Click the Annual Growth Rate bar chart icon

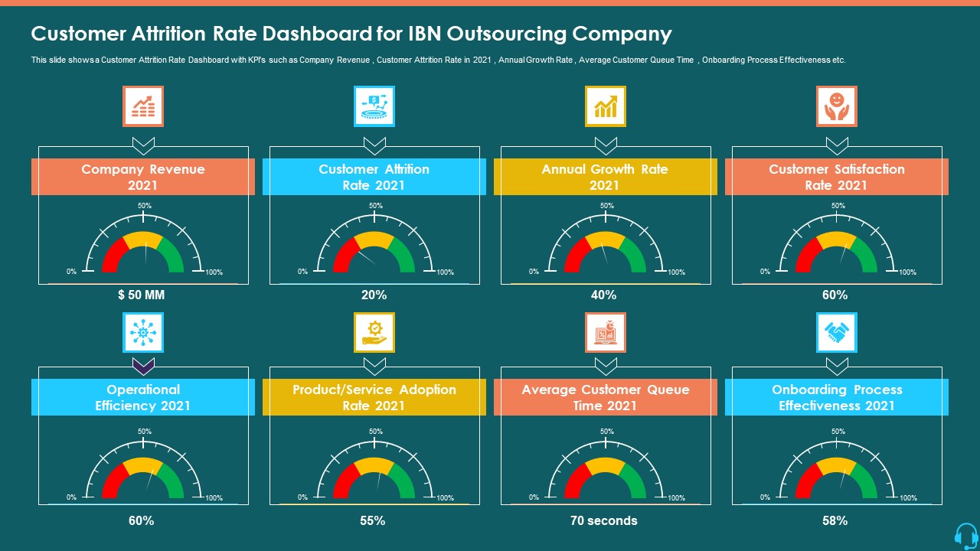tap(606, 106)
